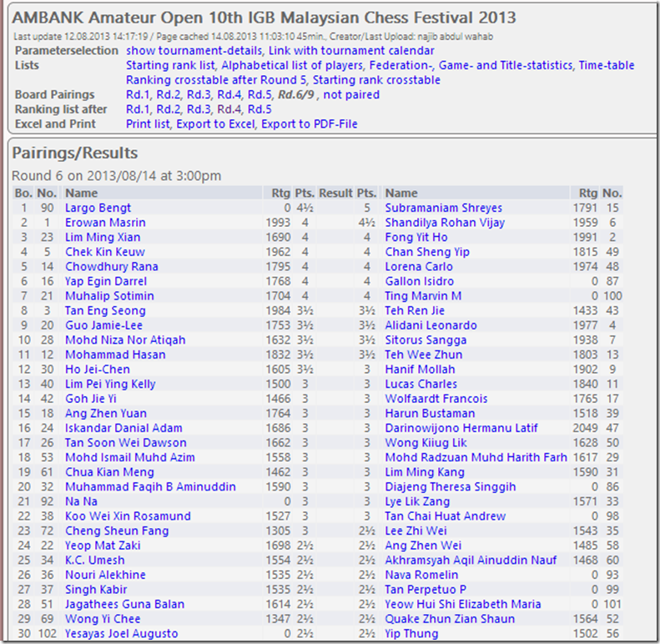Open player Lorena Carlo
The width and height of the screenshot is (660, 644).
coord(419,267)
